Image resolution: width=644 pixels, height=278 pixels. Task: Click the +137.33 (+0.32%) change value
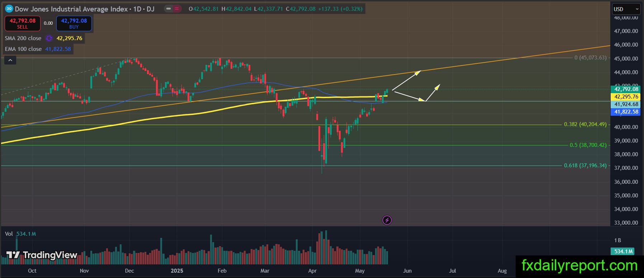(341, 9)
